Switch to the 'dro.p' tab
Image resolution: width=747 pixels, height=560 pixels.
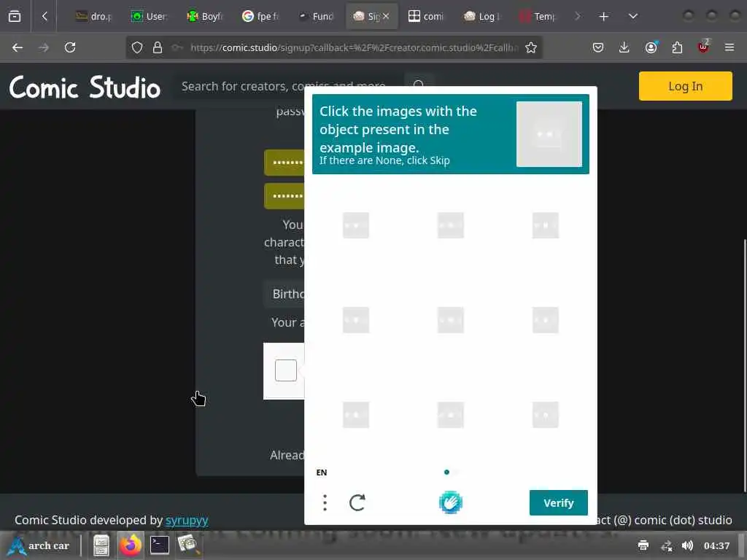pyautogui.click(x=94, y=16)
